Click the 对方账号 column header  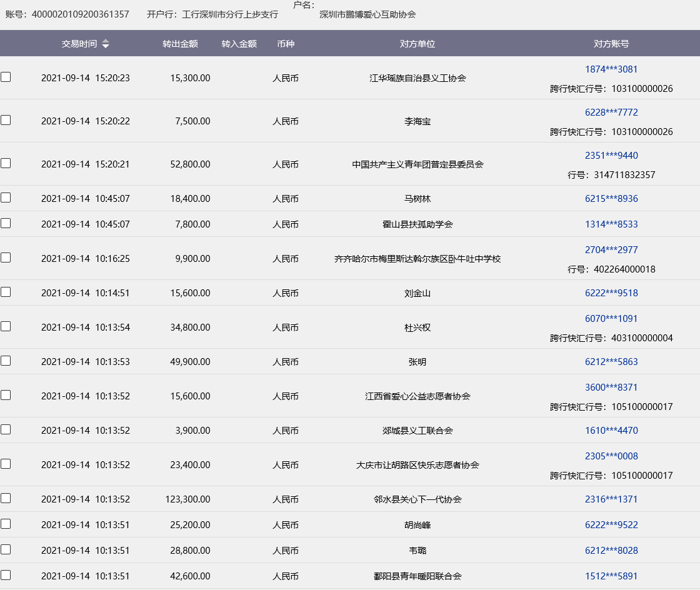tap(611, 44)
